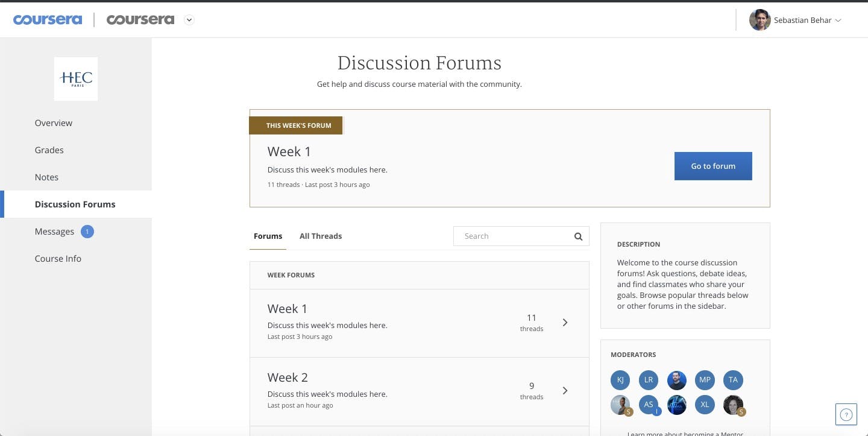The height and width of the screenshot is (436, 868).
Task: Open the Sebastian Behar account menu
Action: click(807, 21)
